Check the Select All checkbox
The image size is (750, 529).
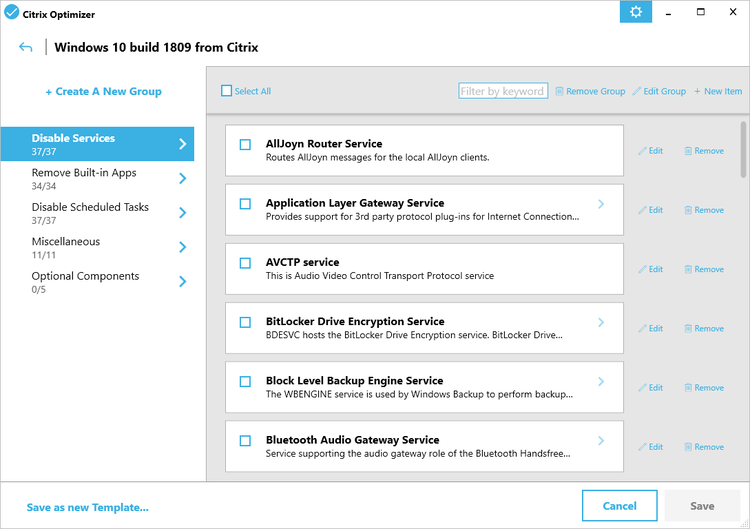pos(227,91)
